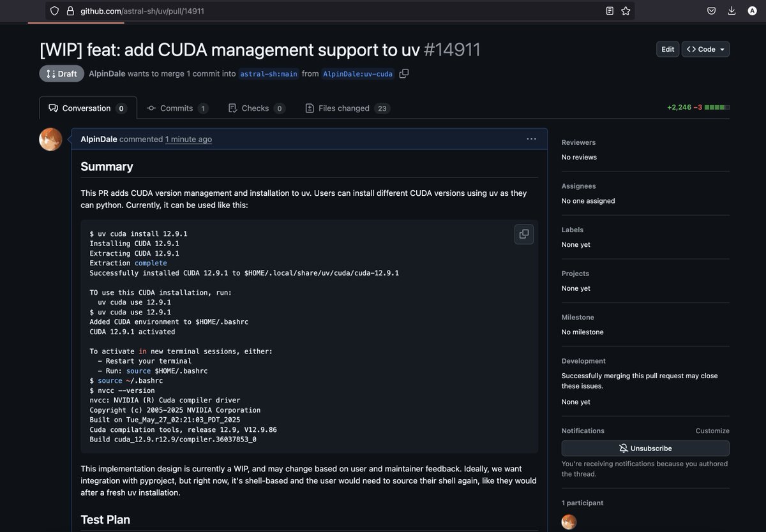766x532 pixels.
Task: Click AlpinDale's avatar beside the comment
Action: 50,139
